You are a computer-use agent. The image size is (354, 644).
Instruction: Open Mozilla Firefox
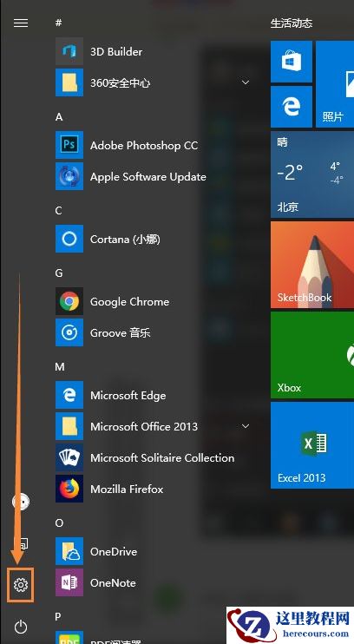(x=153, y=489)
